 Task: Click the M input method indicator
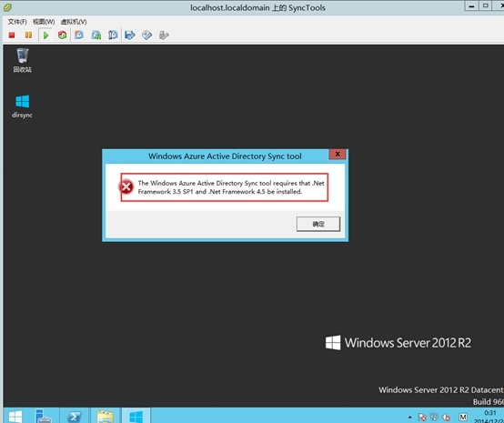coord(463,417)
